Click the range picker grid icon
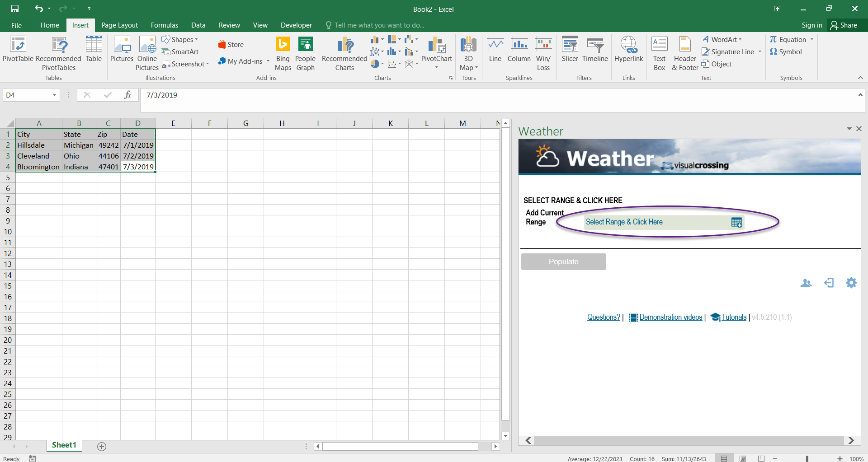Image resolution: width=868 pixels, height=462 pixels. point(736,222)
